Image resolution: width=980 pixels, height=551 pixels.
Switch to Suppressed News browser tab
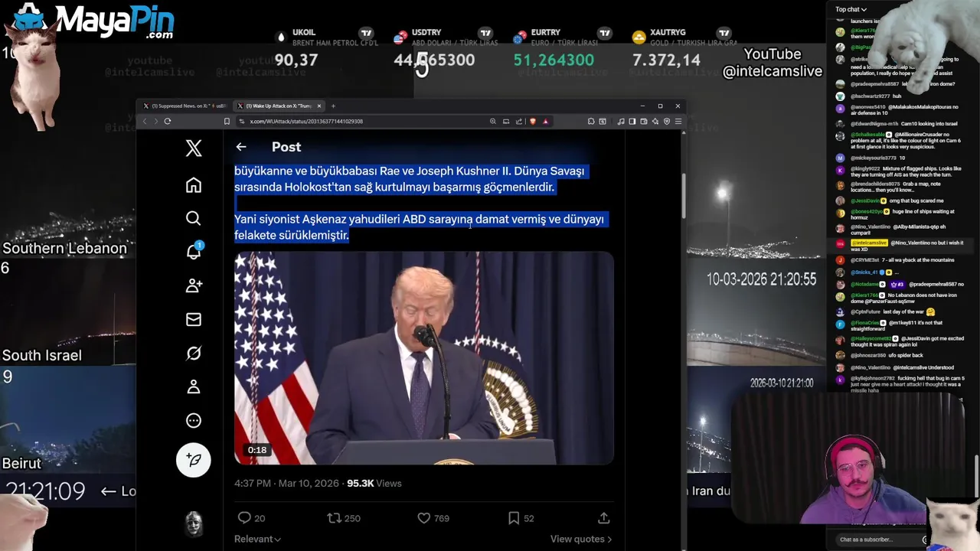185,106
